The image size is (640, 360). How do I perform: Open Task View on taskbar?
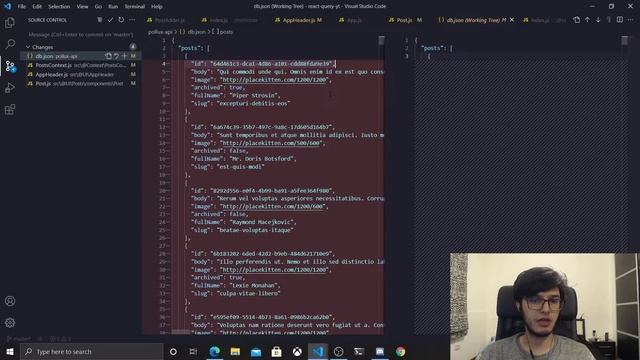coord(193,351)
